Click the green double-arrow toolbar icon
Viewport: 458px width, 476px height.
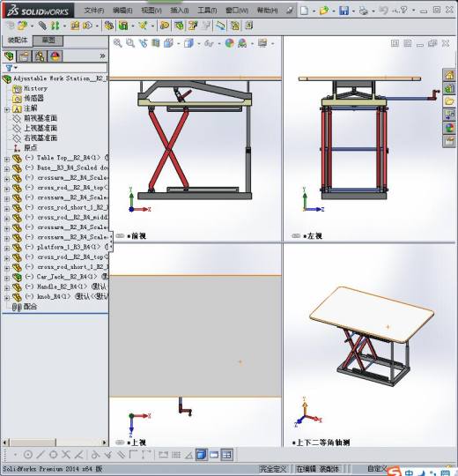(x=55, y=26)
